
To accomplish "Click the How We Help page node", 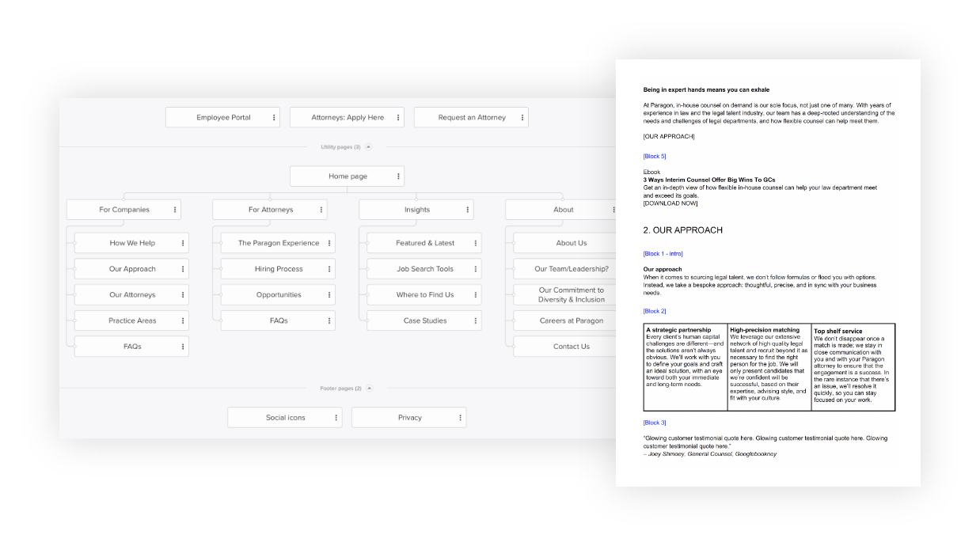I will click(131, 244).
